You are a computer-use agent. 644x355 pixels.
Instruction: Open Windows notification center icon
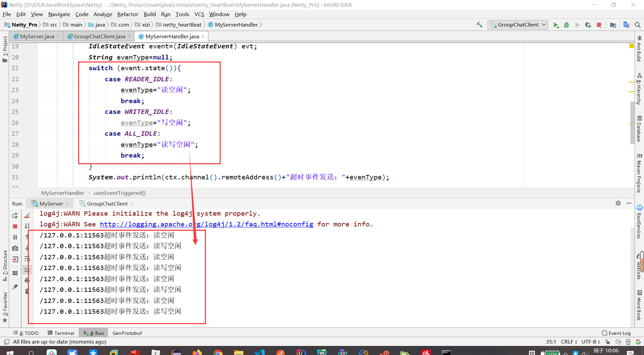[x=630, y=352]
